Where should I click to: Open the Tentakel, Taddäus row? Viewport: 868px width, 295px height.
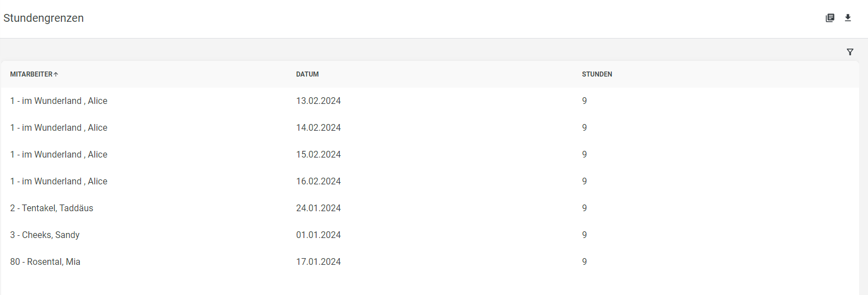click(x=430, y=208)
